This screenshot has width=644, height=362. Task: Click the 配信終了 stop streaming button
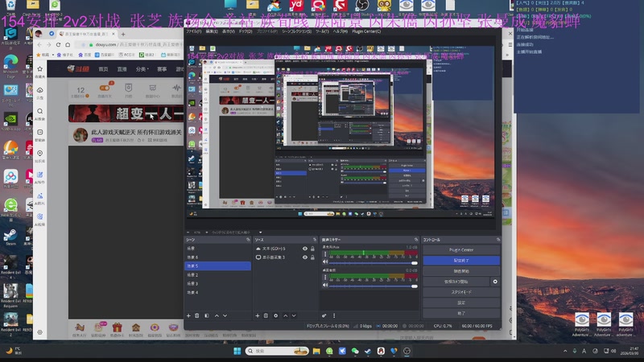pyautogui.click(x=461, y=261)
